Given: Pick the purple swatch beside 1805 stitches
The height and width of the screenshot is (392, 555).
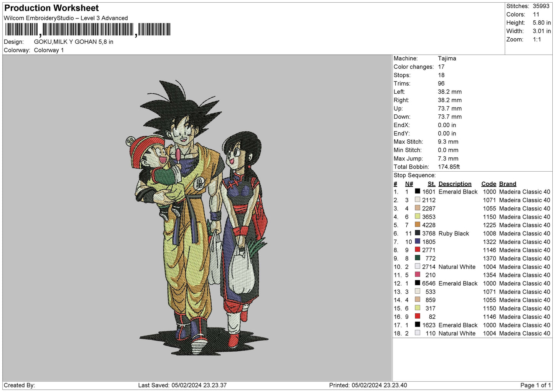Looking at the screenshot, I should click(x=417, y=241).
